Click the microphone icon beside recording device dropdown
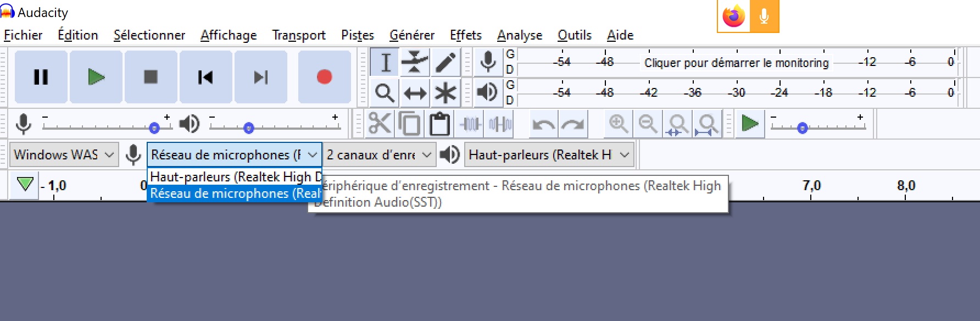Screen dimensions: 980x321 (133, 155)
